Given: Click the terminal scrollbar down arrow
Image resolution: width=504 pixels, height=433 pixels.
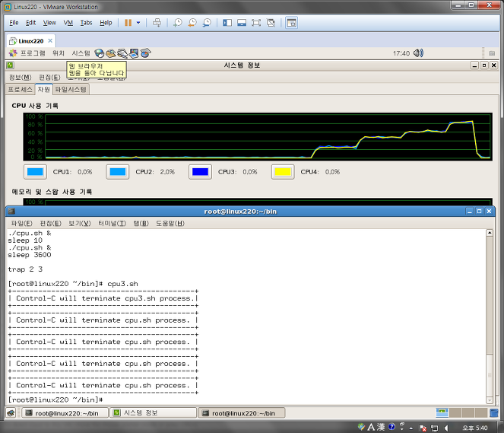Looking at the screenshot, I should [x=490, y=400].
